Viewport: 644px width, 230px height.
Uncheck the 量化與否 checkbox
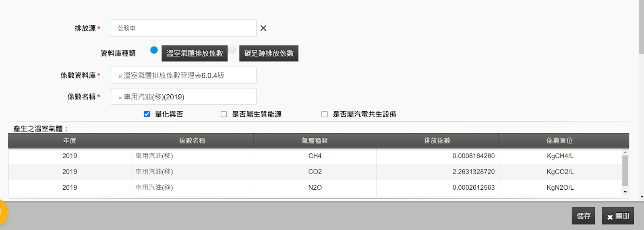tap(147, 114)
